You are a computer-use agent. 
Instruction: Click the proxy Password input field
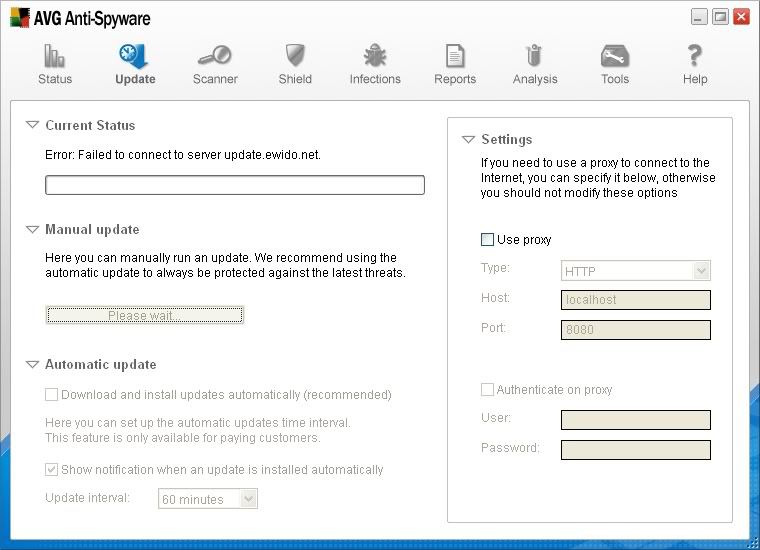tap(635, 450)
